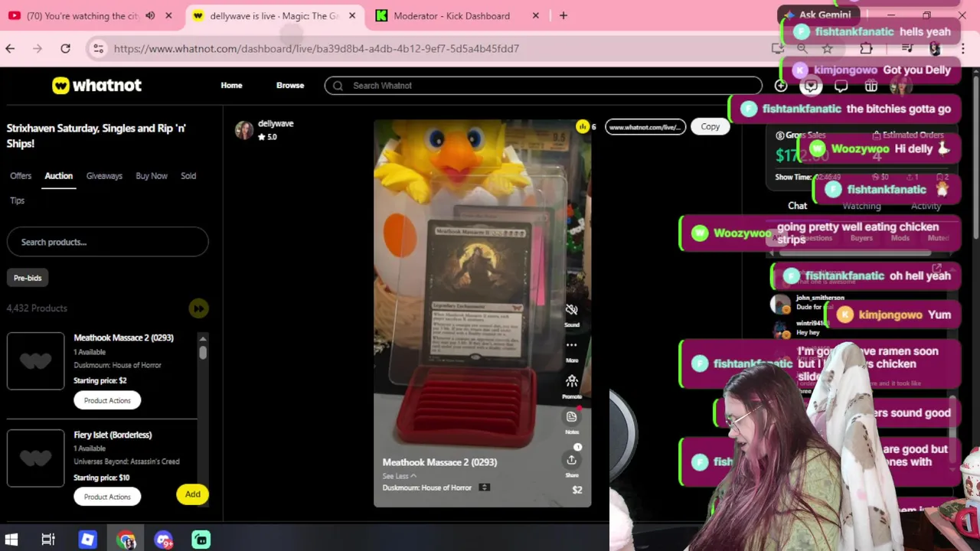Copy the live stream link
Image resolution: width=980 pixels, height=551 pixels.
[710, 127]
